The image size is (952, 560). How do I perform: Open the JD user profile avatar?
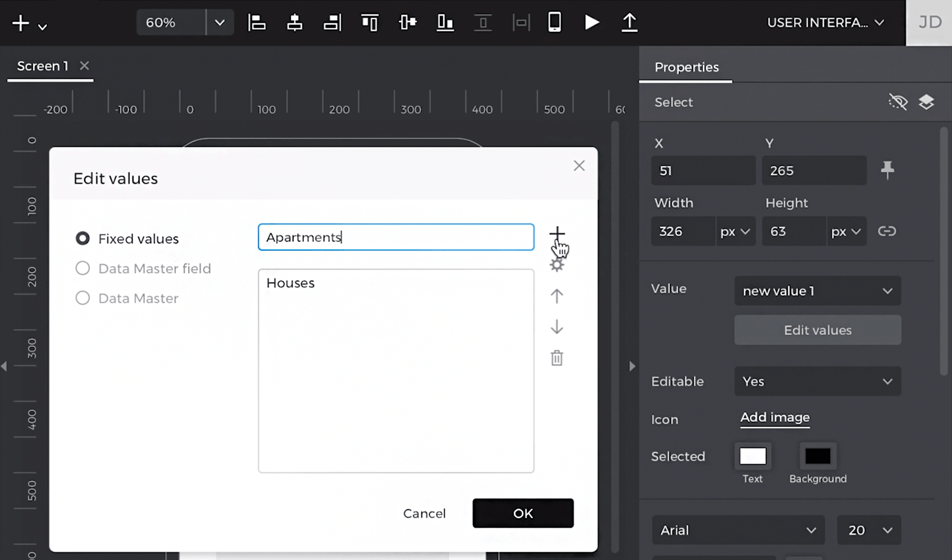929,23
